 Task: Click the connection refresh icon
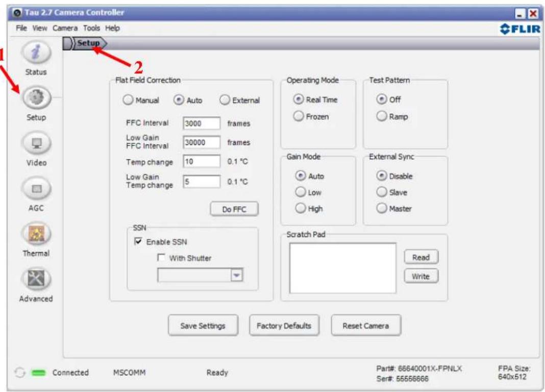point(20,373)
